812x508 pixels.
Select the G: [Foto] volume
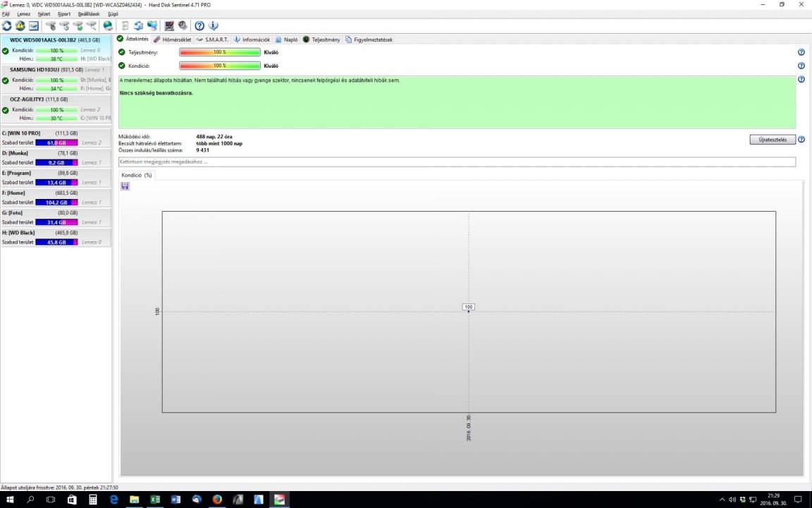(x=56, y=217)
